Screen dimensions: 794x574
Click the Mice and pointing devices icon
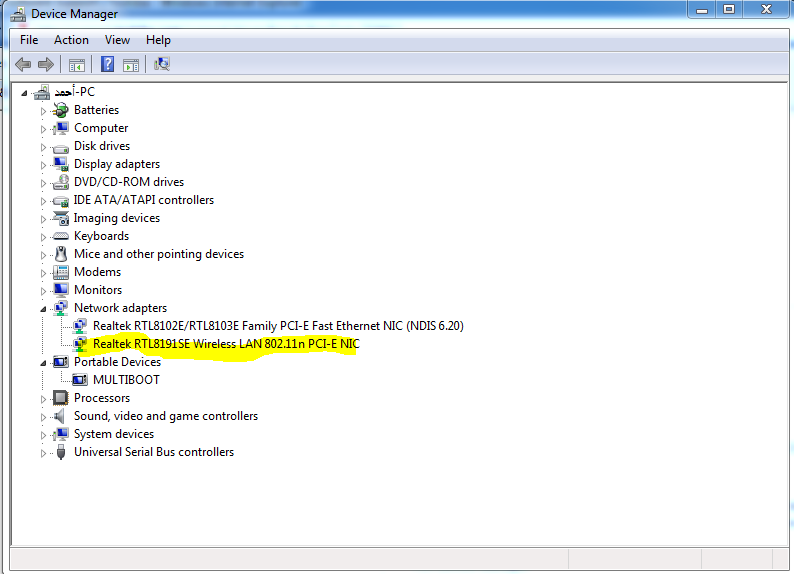[61, 254]
